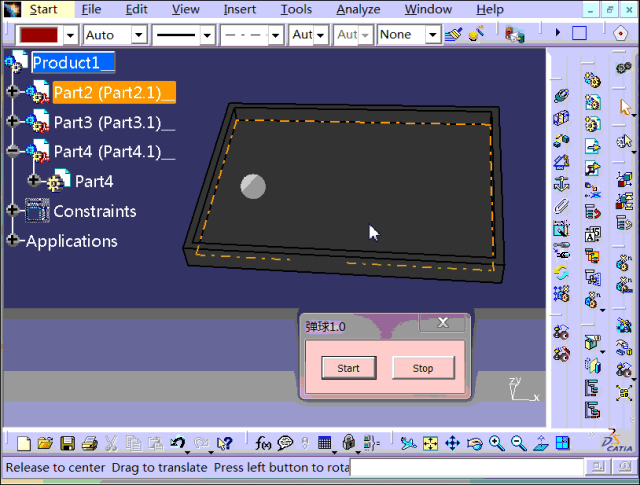640x485 pixels.
Task: Click the dark red color swatch
Action: [39, 35]
